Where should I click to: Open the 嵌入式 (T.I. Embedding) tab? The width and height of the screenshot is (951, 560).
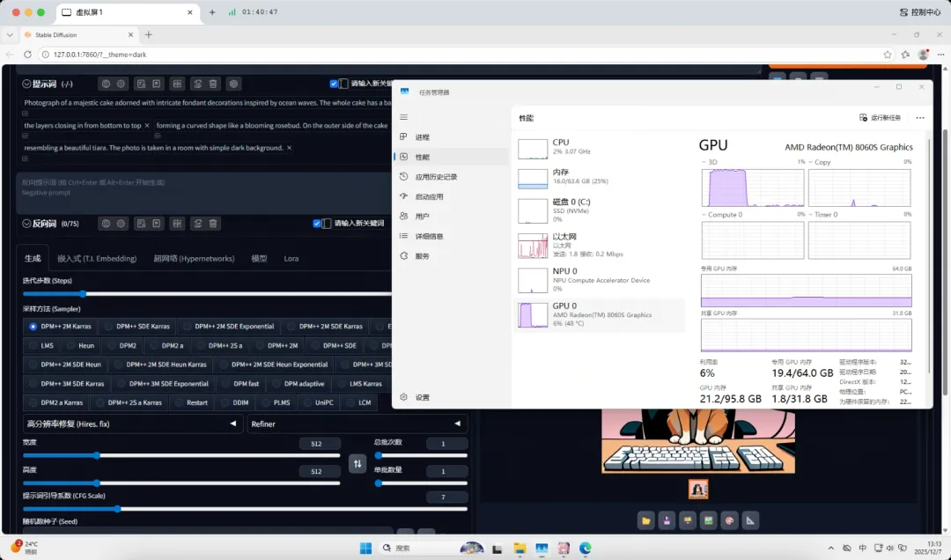point(97,259)
